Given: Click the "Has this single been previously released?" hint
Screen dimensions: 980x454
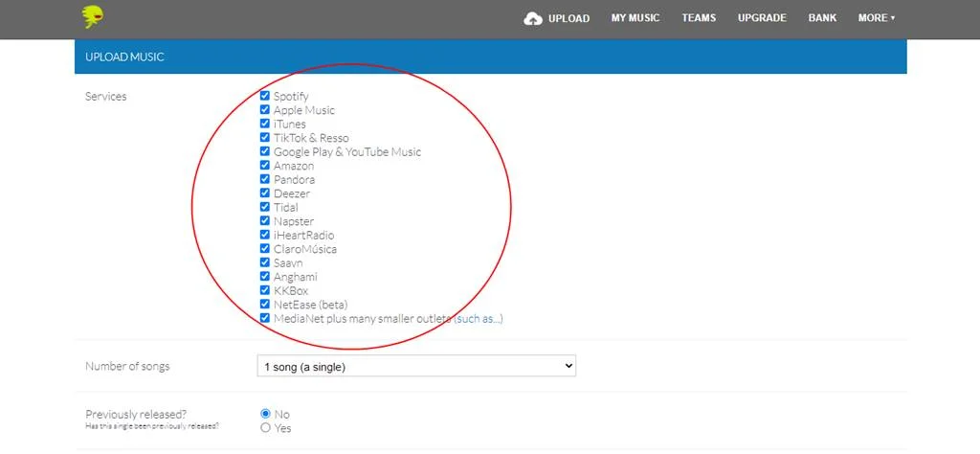Looking at the screenshot, I should [152, 426].
